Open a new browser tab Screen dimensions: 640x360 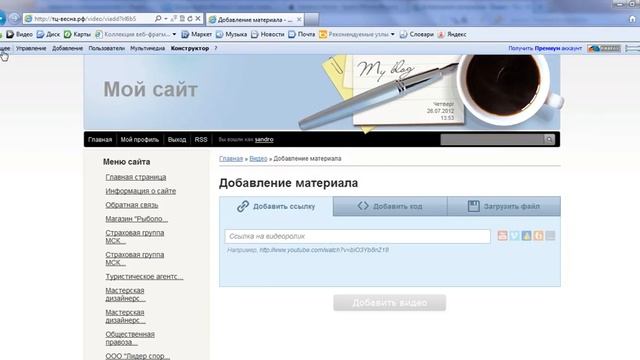click(x=311, y=19)
